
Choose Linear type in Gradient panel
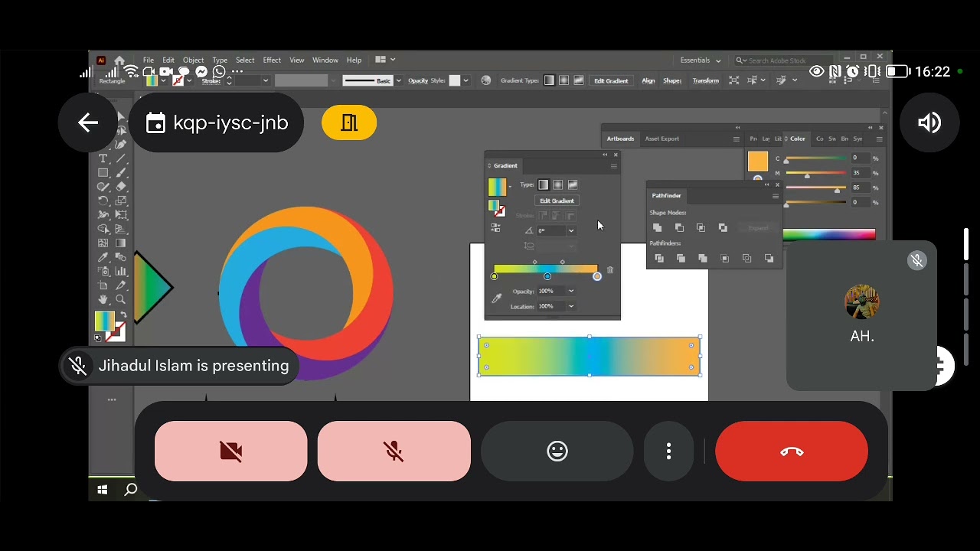[544, 184]
